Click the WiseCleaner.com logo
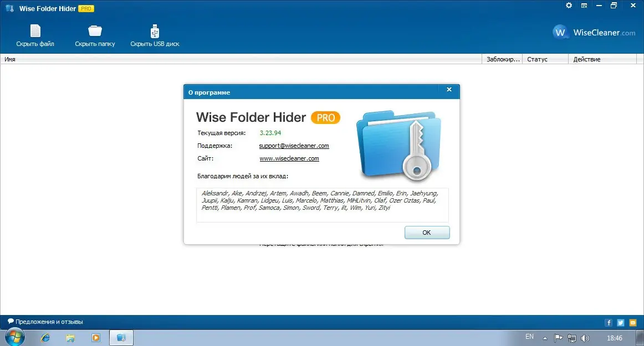644x346 pixels. pyautogui.click(x=594, y=32)
